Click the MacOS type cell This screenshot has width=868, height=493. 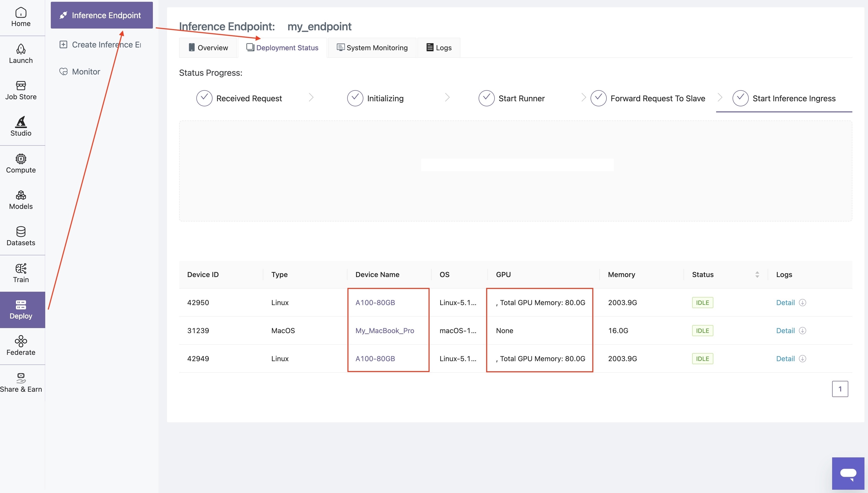[283, 330]
